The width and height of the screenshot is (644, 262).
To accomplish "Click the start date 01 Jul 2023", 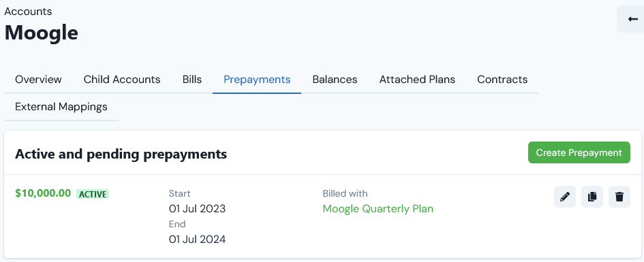I will 197,209.
